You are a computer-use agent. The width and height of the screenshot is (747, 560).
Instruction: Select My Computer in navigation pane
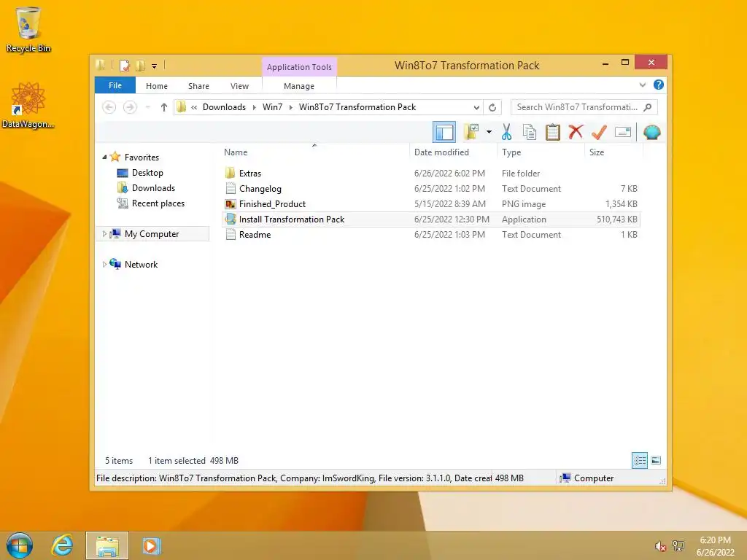pos(152,234)
